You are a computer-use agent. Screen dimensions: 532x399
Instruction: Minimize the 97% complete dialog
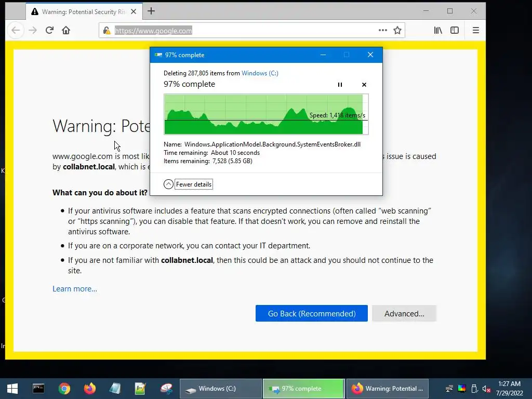tap(323, 55)
